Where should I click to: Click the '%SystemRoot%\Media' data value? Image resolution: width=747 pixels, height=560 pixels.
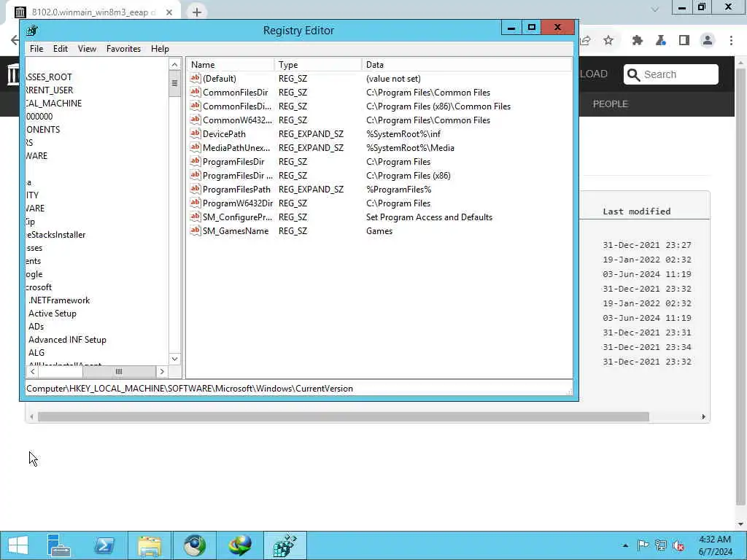coord(410,147)
